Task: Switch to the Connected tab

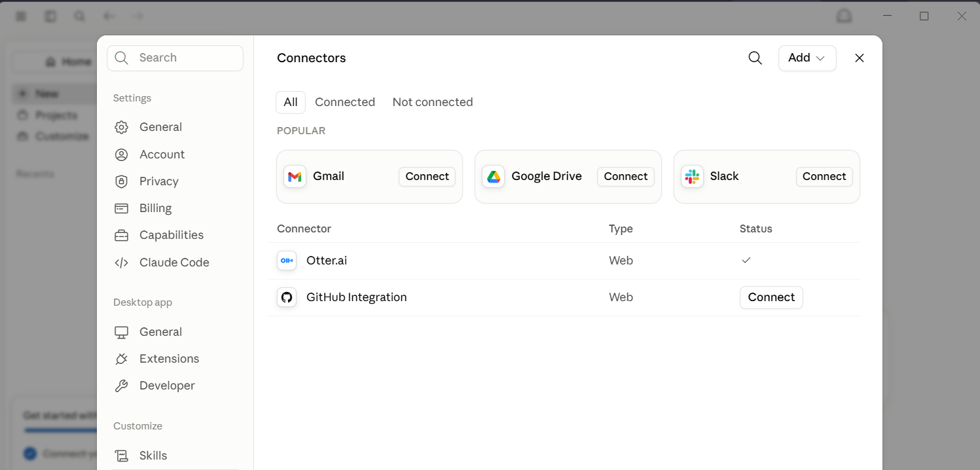Action: coord(345,102)
